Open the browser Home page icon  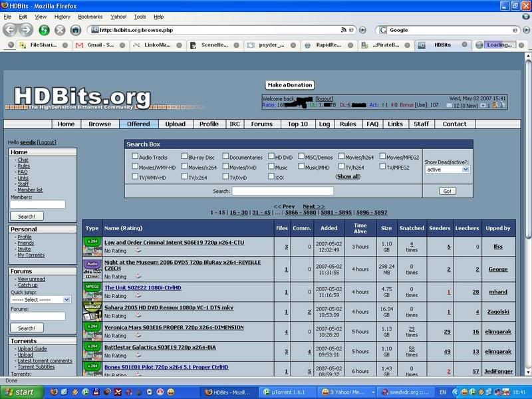click(75, 30)
